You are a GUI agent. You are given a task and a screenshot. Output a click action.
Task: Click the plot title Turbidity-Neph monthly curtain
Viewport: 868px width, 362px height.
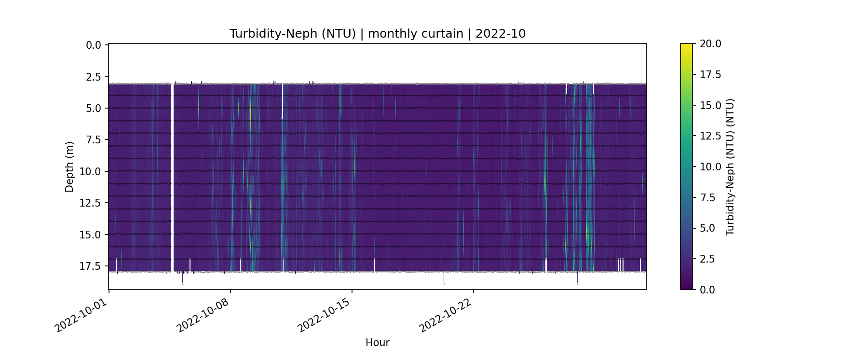click(x=377, y=34)
